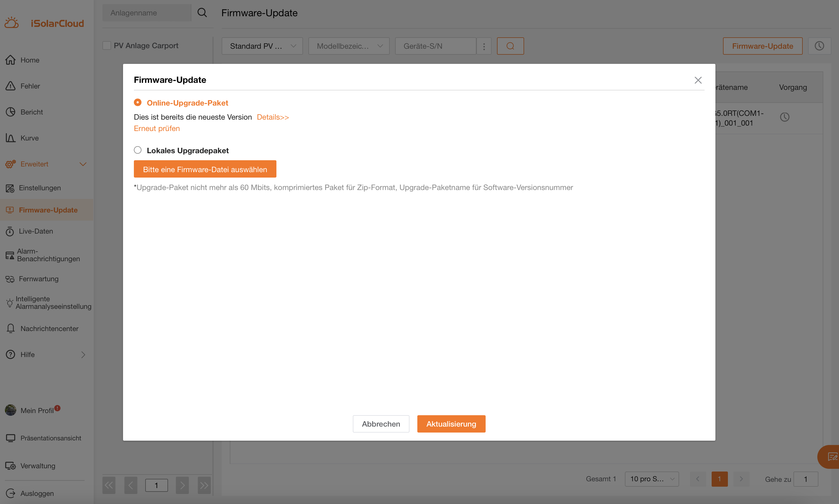
Task: Open upgrade history clock icon in toolbar
Action: [819, 46]
